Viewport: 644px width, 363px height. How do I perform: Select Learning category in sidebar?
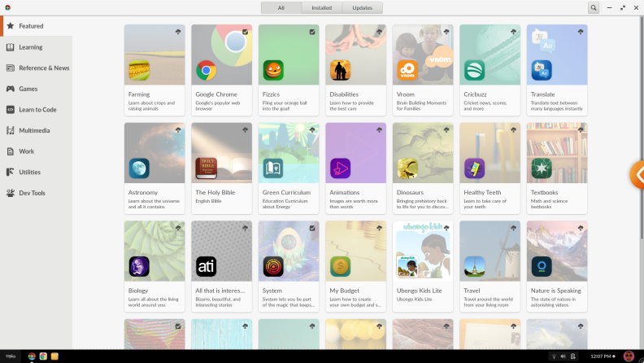click(36, 47)
